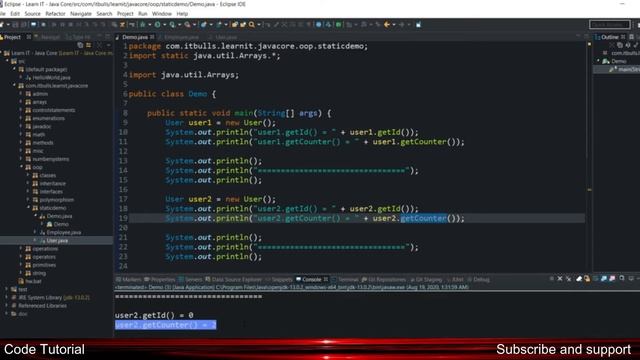640x360 pixels.
Task: Click the Debug bug icon in the toolbar
Action: (x=142, y=25)
